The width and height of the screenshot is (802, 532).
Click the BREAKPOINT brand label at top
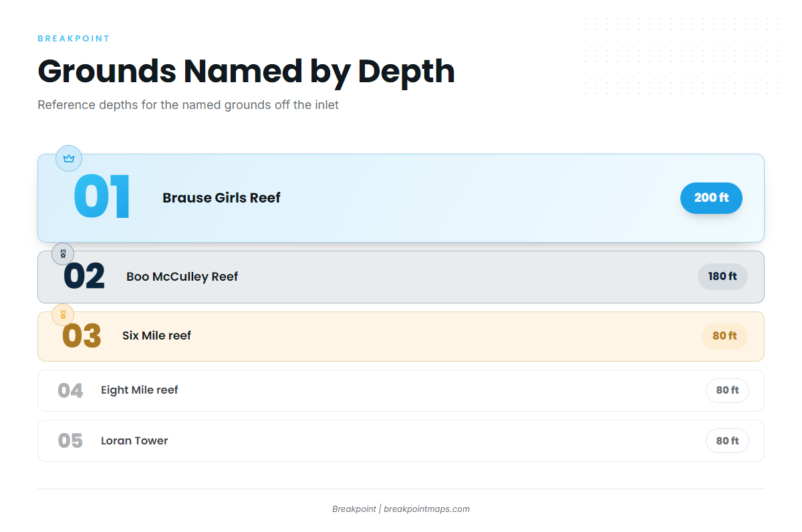point(74,39)
